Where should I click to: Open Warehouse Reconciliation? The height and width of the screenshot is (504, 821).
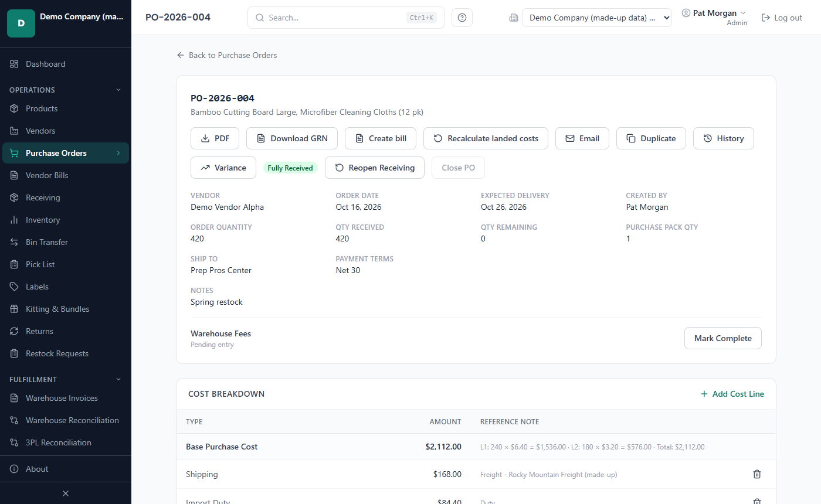tap(66, 420)
